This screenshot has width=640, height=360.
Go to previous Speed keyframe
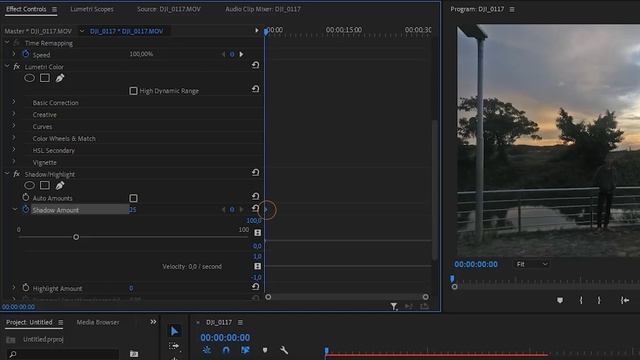pos(223,54)
